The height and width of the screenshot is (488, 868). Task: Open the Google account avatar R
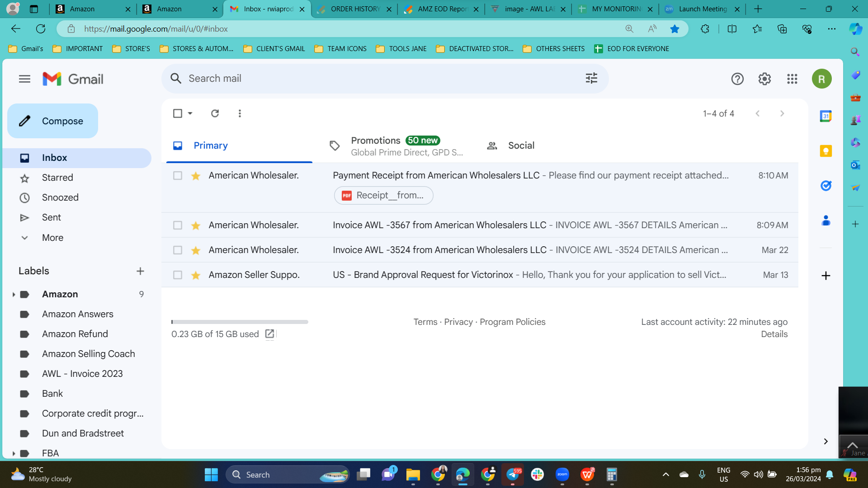[821, 79]
